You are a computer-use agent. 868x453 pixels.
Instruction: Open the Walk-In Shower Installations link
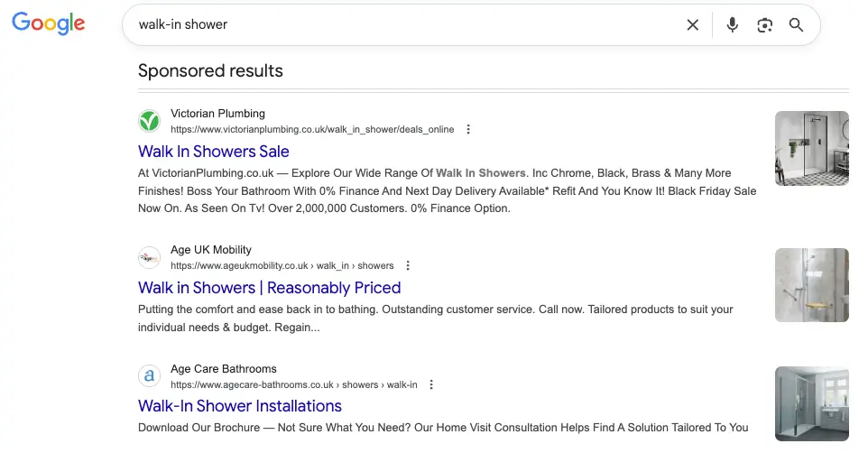pos(240,406)
